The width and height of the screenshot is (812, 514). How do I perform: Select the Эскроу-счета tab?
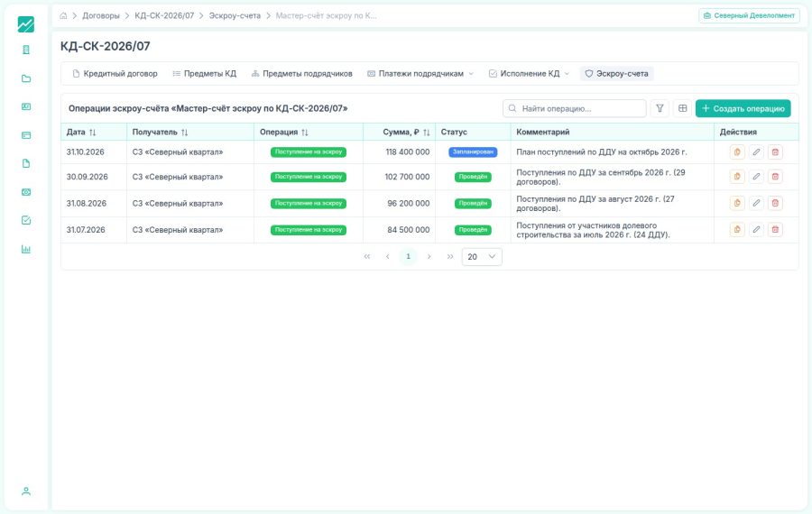click(x=617, y=74)
